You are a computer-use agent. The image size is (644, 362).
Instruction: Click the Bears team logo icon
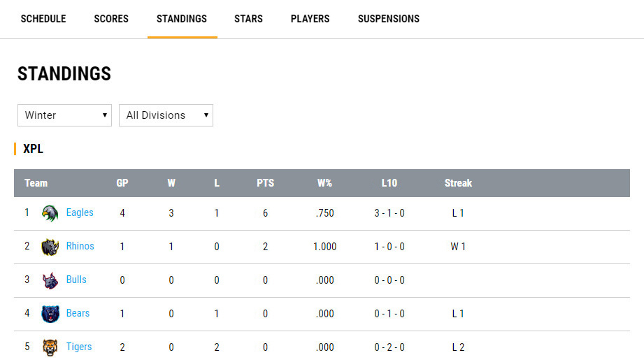click(50, 314)
